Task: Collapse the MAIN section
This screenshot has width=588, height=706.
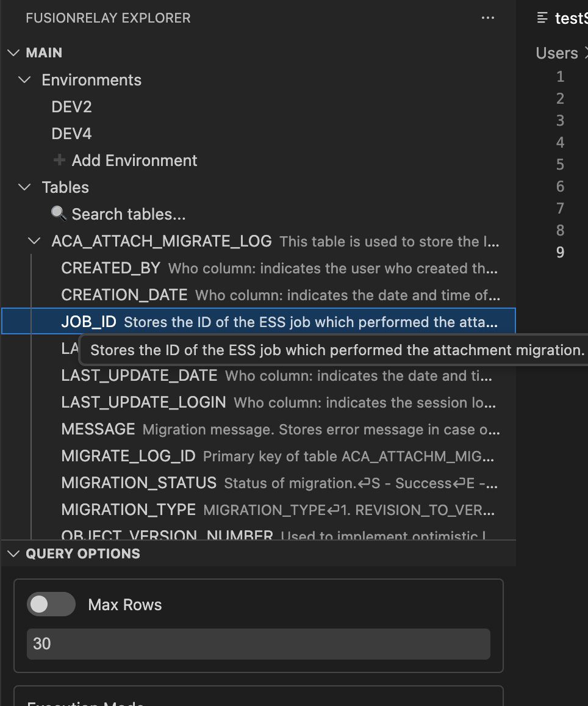Action: (13, 52)
